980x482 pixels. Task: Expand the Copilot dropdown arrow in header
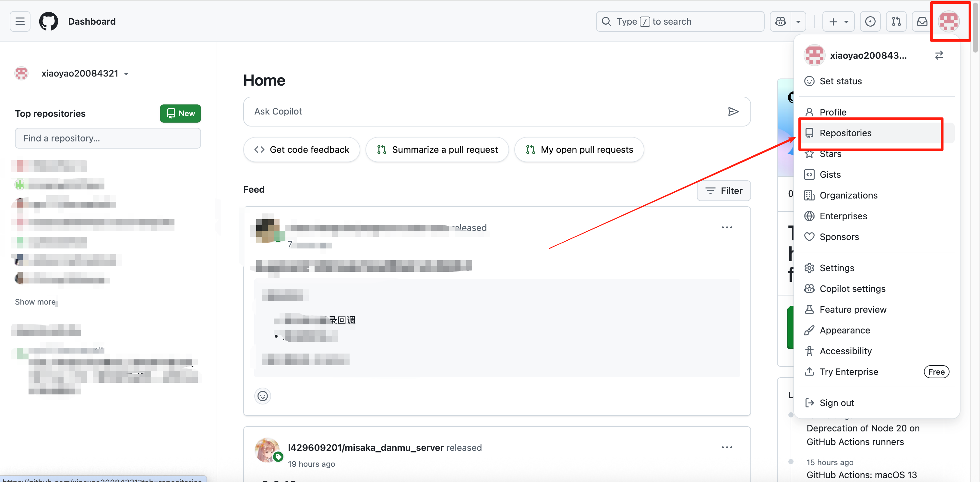(x=798, y=21)
